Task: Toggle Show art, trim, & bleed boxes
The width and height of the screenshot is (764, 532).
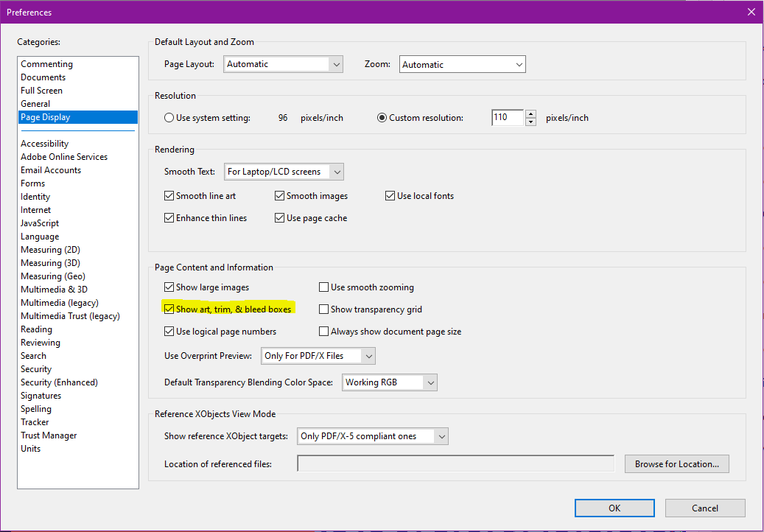Action: click(x=169, y=309)
